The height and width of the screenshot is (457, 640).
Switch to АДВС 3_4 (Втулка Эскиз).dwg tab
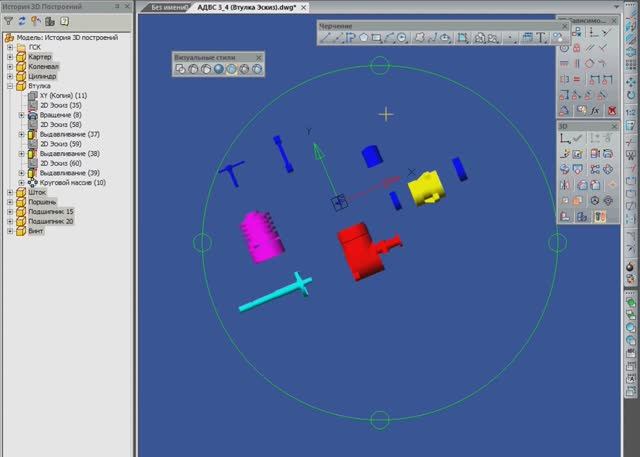click(x=247, y=7)
